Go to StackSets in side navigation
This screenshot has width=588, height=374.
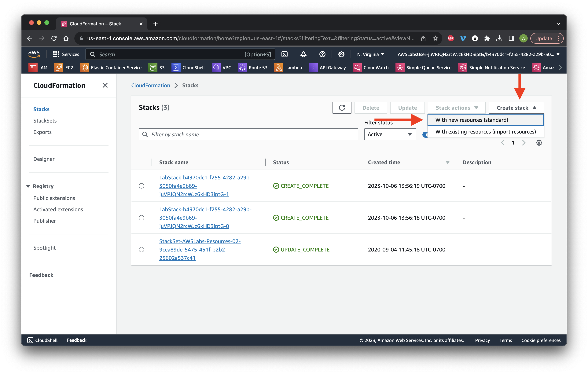click(x=45, y=121)
